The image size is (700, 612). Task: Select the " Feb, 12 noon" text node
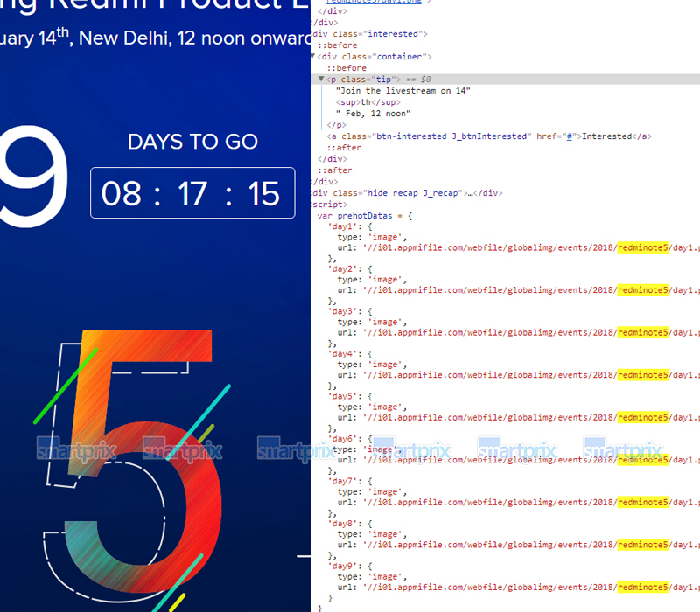(374, 114)
